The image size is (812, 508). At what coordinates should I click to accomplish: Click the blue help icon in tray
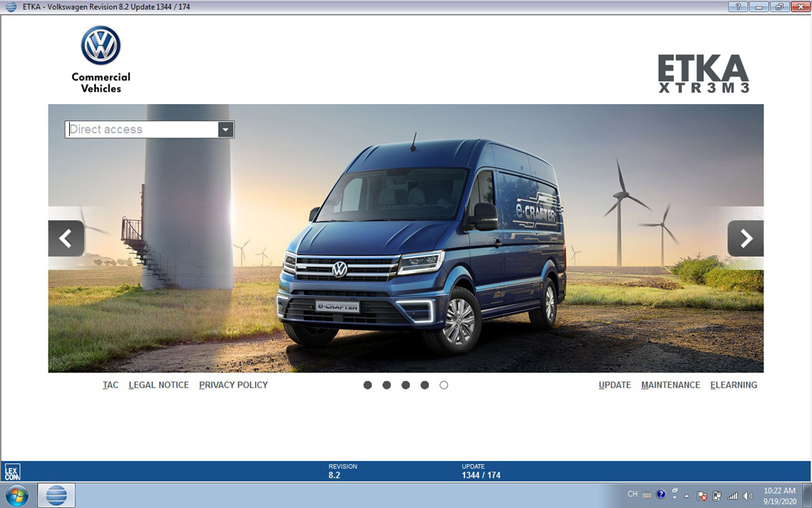[661, 494]
